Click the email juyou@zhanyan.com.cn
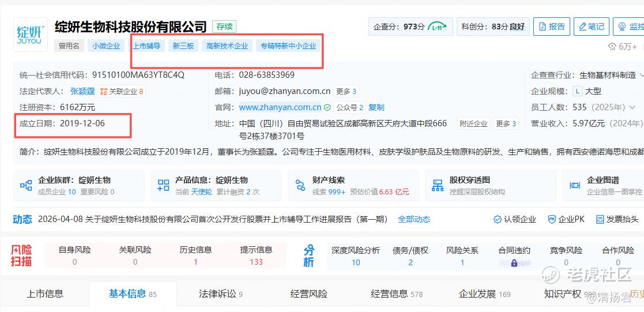 [285, 91]
